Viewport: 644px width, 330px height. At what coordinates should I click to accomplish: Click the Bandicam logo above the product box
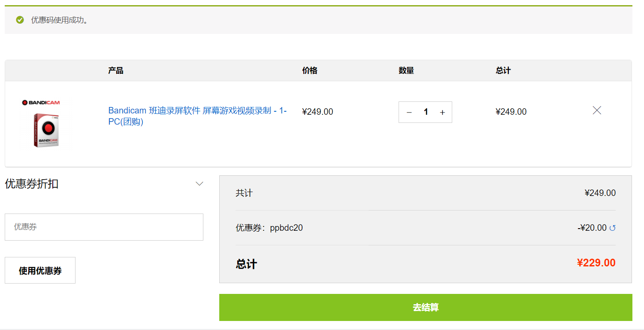tap(41, 103)
